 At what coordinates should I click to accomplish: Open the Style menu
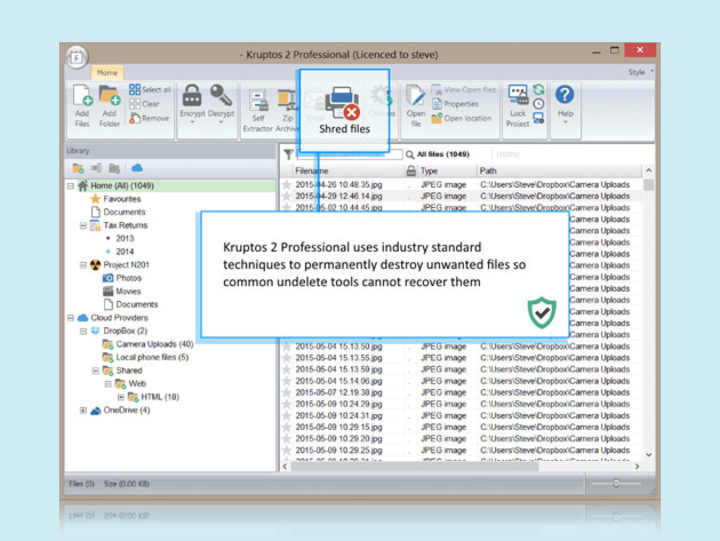pyautogui.click(x=637, y=72)
